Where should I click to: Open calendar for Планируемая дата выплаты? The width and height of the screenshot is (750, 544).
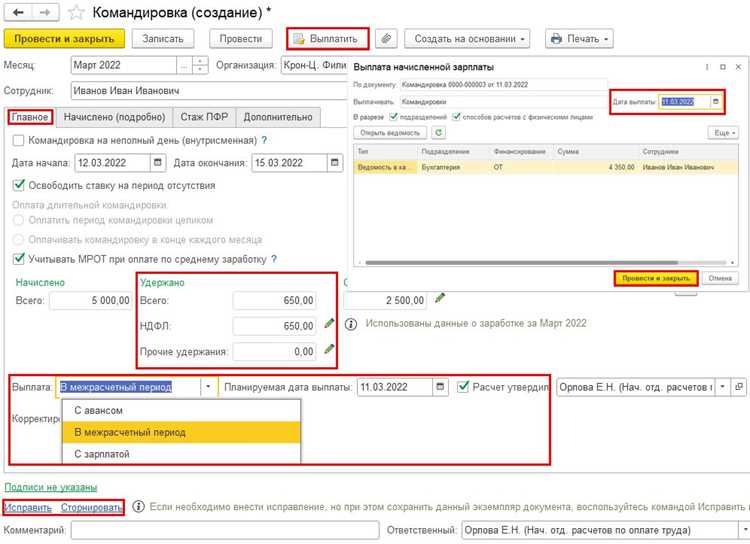[441, 387]
